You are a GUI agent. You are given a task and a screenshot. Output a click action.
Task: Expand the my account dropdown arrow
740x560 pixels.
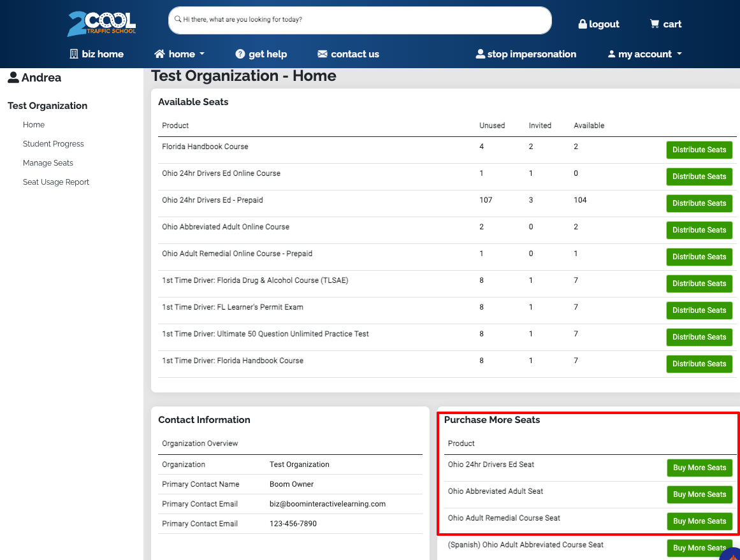pyautogui.click(x=679, y=54)
